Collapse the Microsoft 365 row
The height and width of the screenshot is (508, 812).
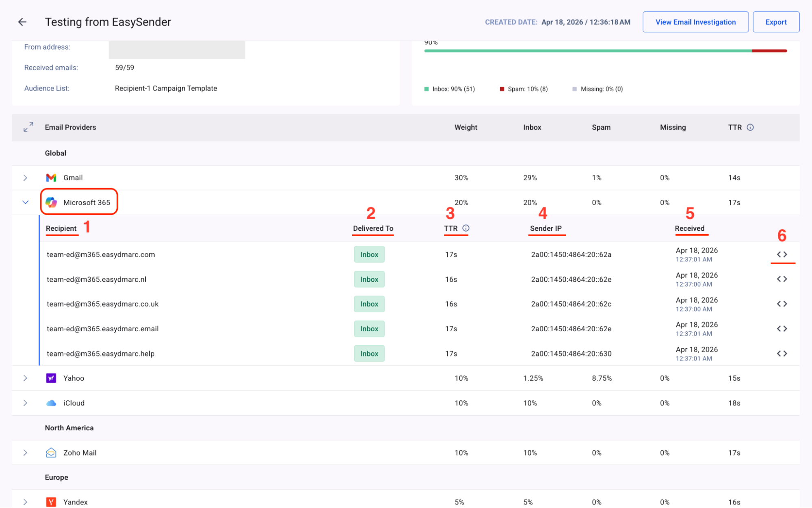coord(25,202)
